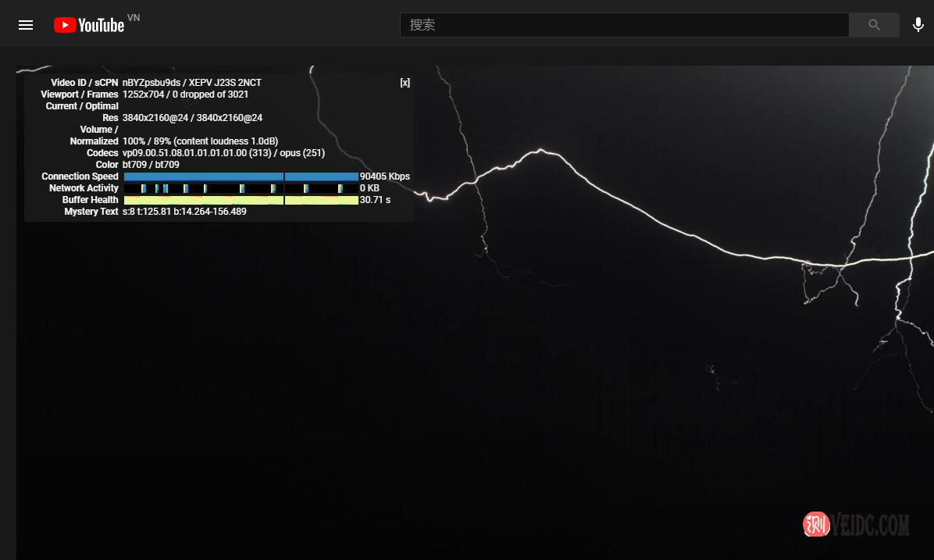The height and width of the screenshot is (560, 934).
Task: Click network activity reading 0 KB
Action: pyautogui.click(x=369, y=188)
